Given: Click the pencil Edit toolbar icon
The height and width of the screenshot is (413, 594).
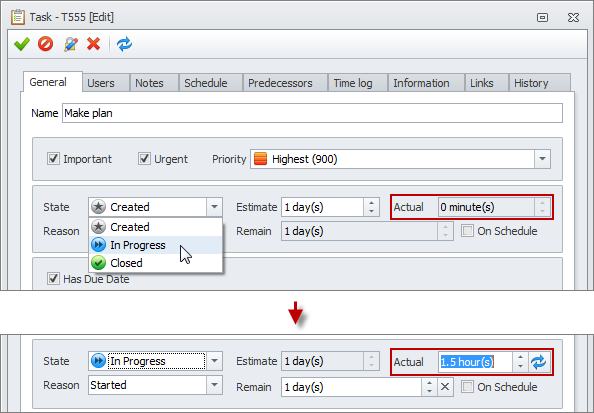Looking at the screenshot, I should tap(70, 44).
